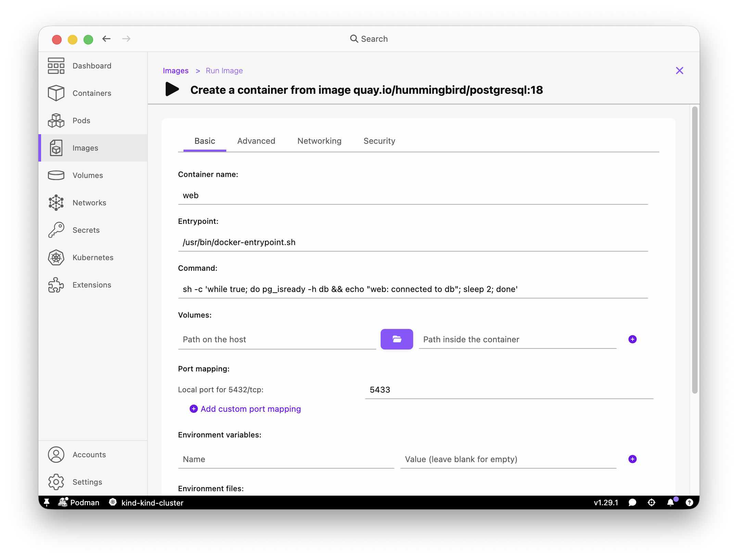Switch to the Networking tab
Image resolution: width=738 pixels, height=560 pixels.
(x=319, y=141)
